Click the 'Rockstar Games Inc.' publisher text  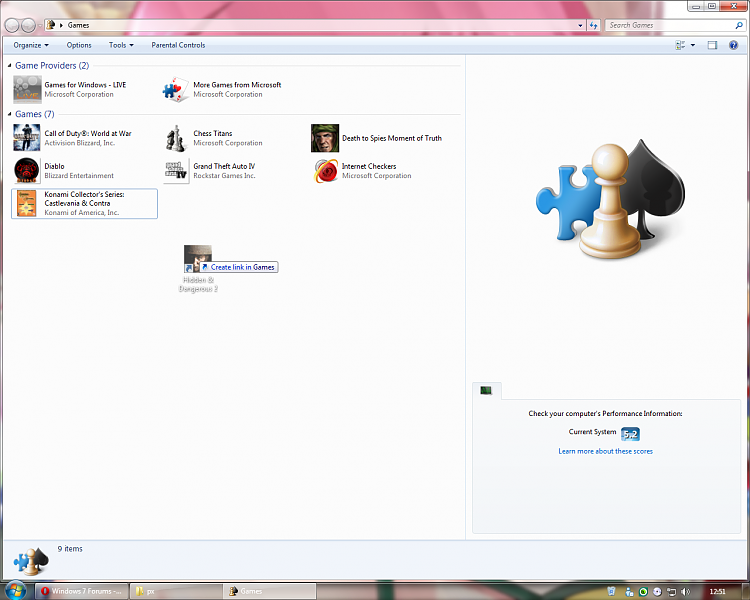(x=224, y=176)
